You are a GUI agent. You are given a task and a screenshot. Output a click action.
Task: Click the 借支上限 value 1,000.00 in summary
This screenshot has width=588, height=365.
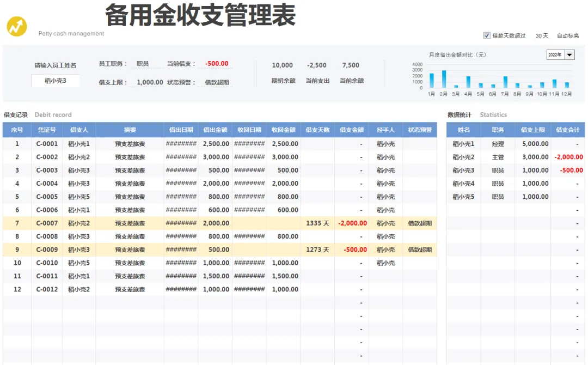coord(150,82)
